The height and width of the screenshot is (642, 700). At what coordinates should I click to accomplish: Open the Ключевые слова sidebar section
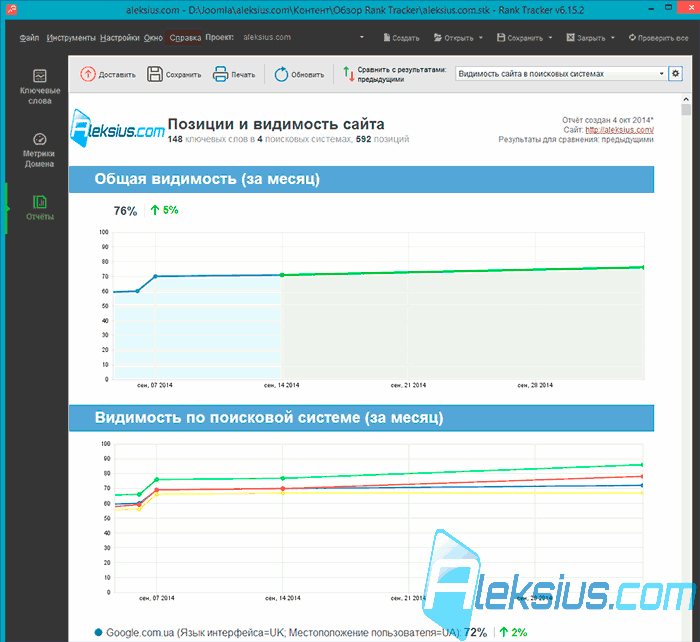pyautogui.click(x=40, y=87)
